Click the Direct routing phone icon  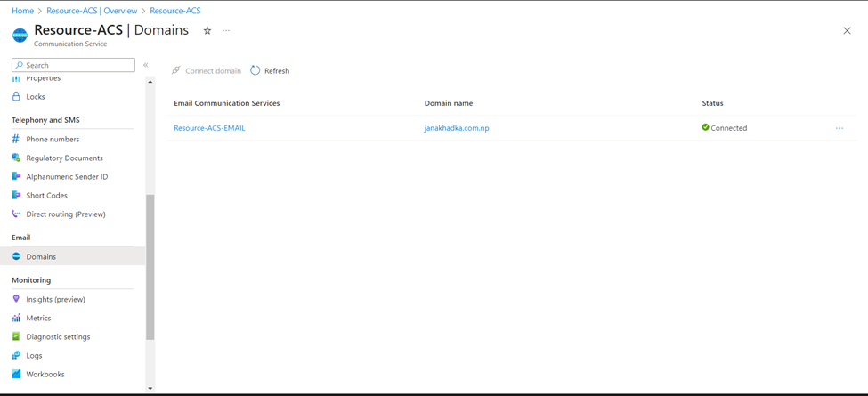(x=16, y=214)
